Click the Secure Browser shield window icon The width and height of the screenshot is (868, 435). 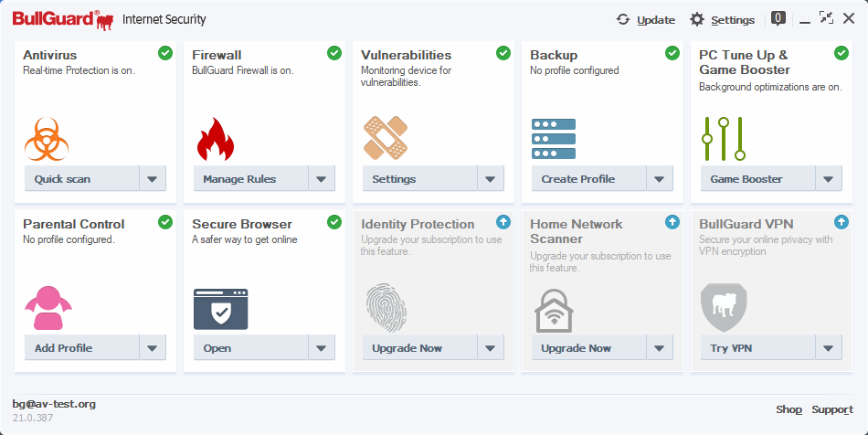(x=220, y=309)
